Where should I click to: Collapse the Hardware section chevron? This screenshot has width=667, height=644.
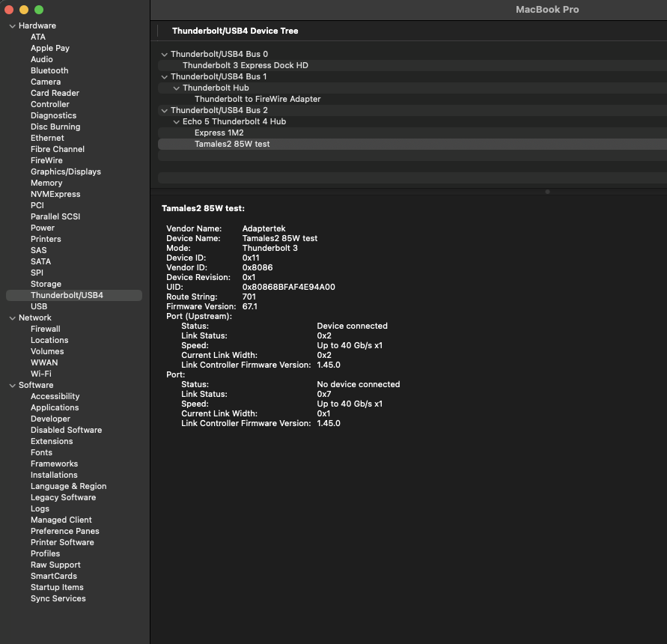coord(12,26)
